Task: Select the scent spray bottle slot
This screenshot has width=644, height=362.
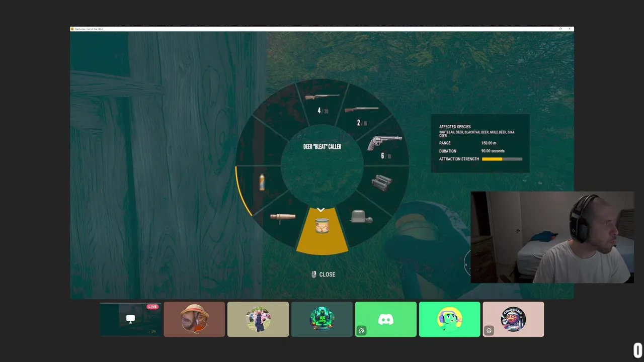Action: [x=262, y=182]
